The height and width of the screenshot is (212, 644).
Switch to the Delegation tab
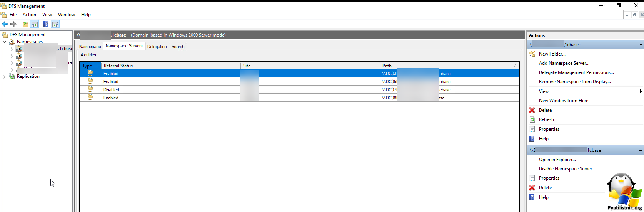coord(157,47)
